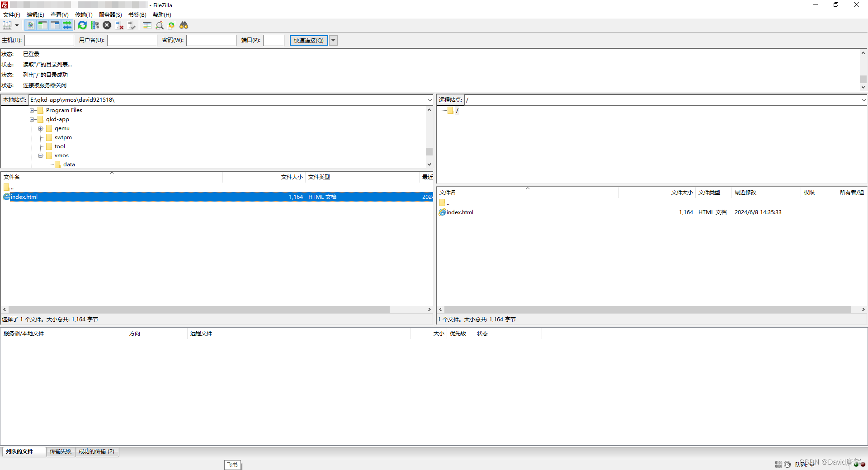The height and width of the screenshot is (470, 868).
Task: Click the remote date 2024/6/8 14:35:33 cell
Action: point(758,212)
